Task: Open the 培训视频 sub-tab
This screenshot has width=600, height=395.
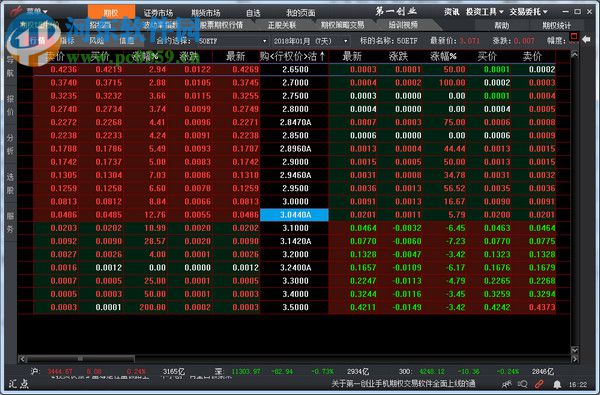Action: [403, 25]
